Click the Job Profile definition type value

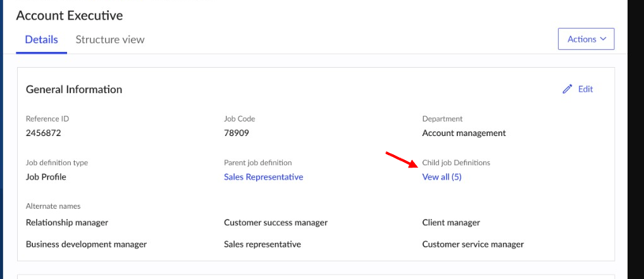46,177
